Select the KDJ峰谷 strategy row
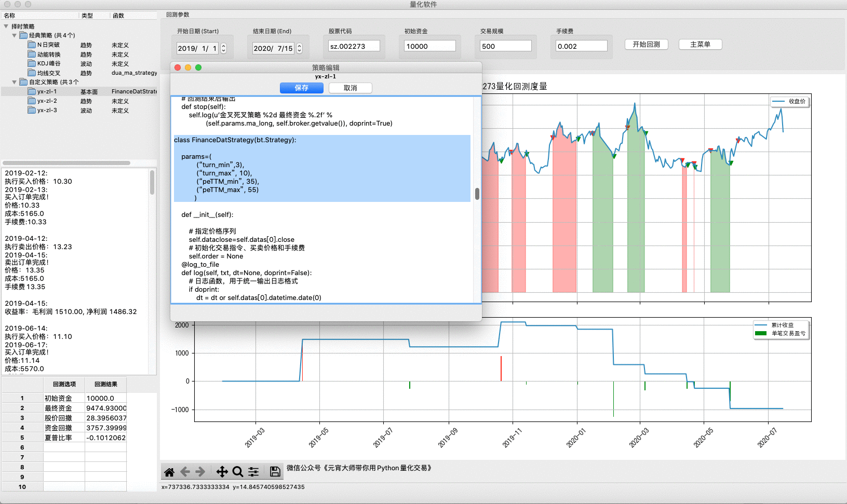 [x=79, y=64]
